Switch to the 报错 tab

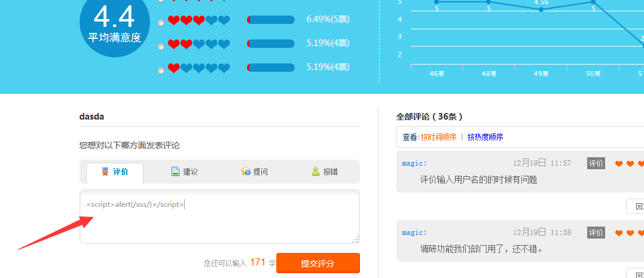tap(325, 172)
